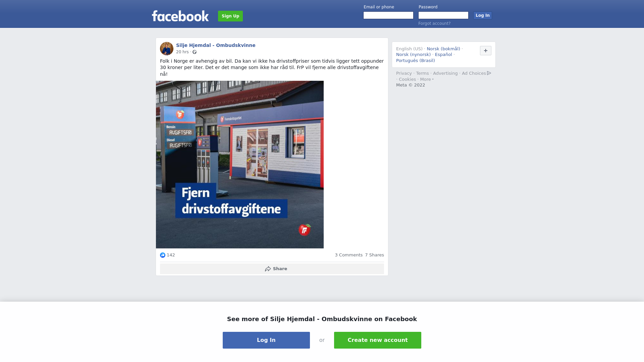The width and height of the screenshot is (644, 362).
Task: Click the plus icon to add languages
Action: point(486,51)
